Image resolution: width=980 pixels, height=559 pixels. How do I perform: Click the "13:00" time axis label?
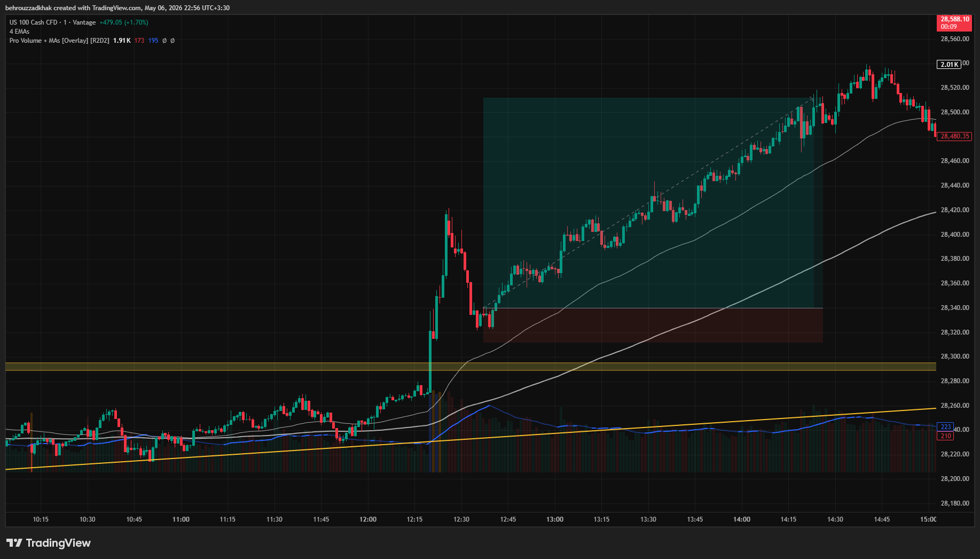(x=555, y=519)
